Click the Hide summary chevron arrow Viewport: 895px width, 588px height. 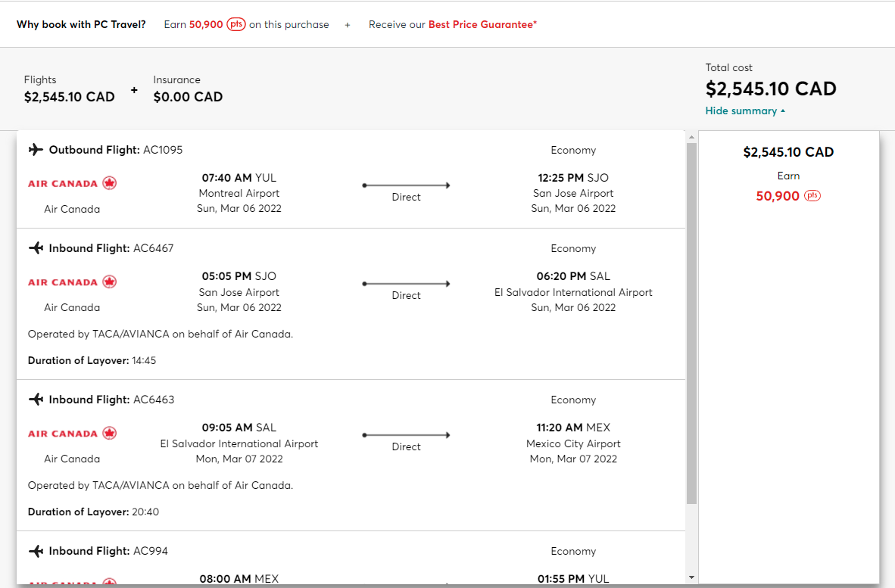(782, 110)
